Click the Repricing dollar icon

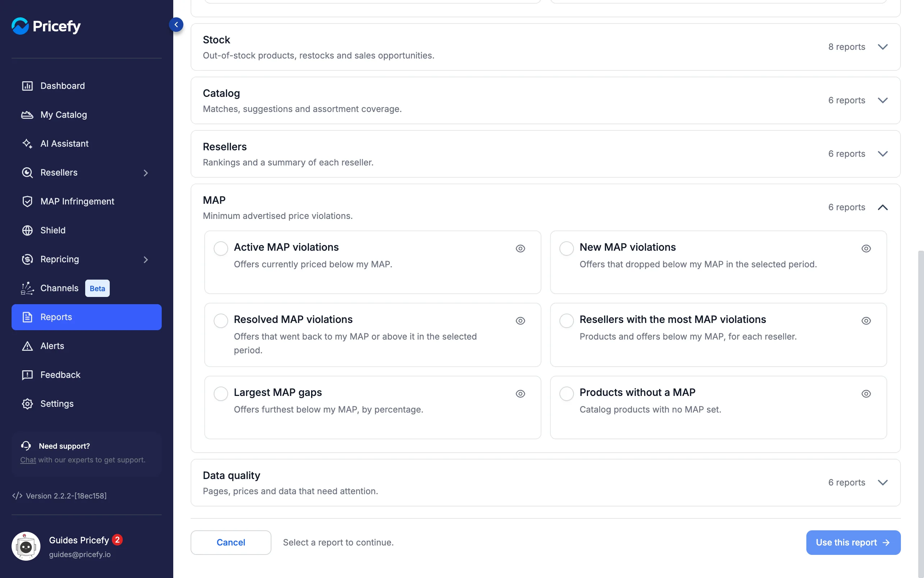pos(27,259)
